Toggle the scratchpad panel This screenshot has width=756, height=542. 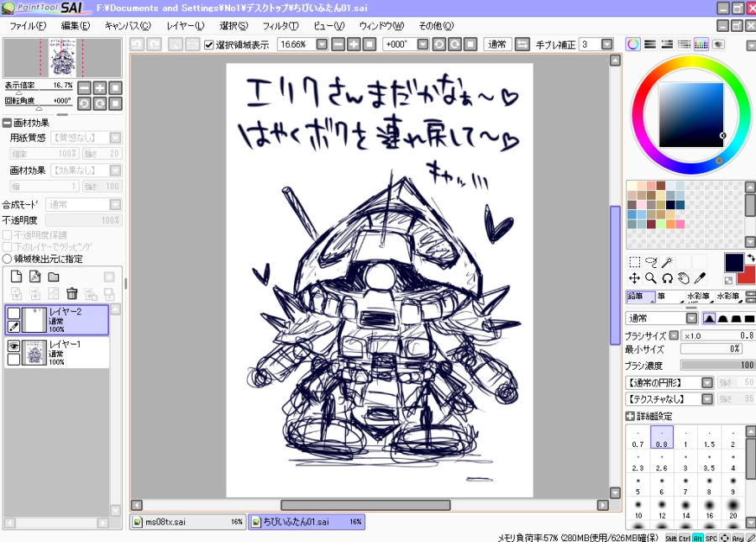pyautogui.click(x=718, y=45)
